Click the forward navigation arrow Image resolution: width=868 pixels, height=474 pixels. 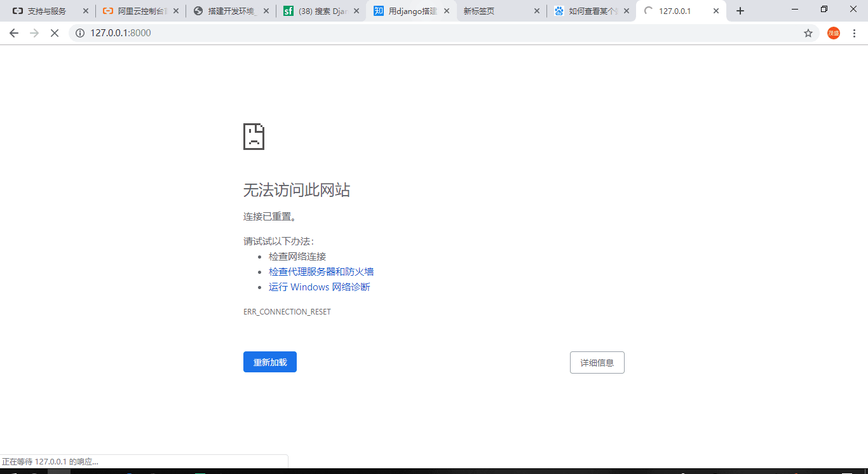pyautogui.click(x=34, y=32)
